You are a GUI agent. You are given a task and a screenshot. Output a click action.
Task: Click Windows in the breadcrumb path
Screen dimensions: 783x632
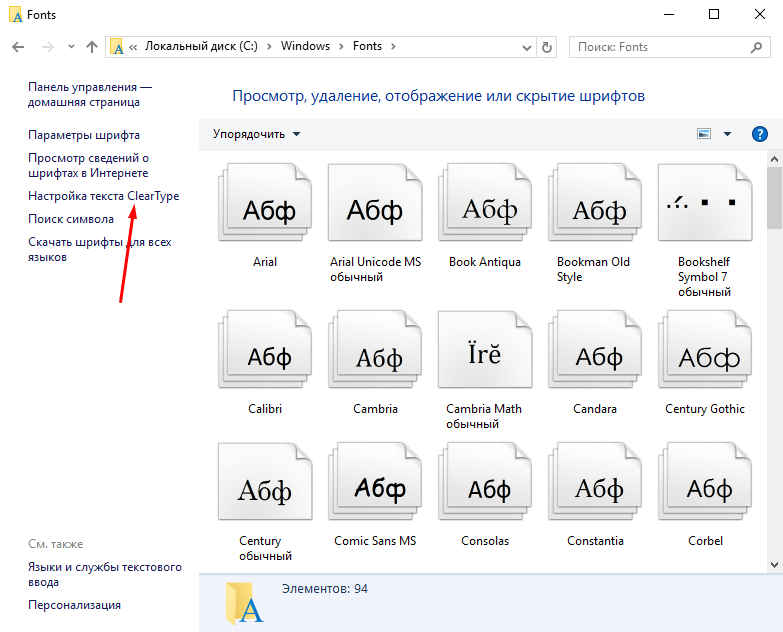tap(305, 47)
